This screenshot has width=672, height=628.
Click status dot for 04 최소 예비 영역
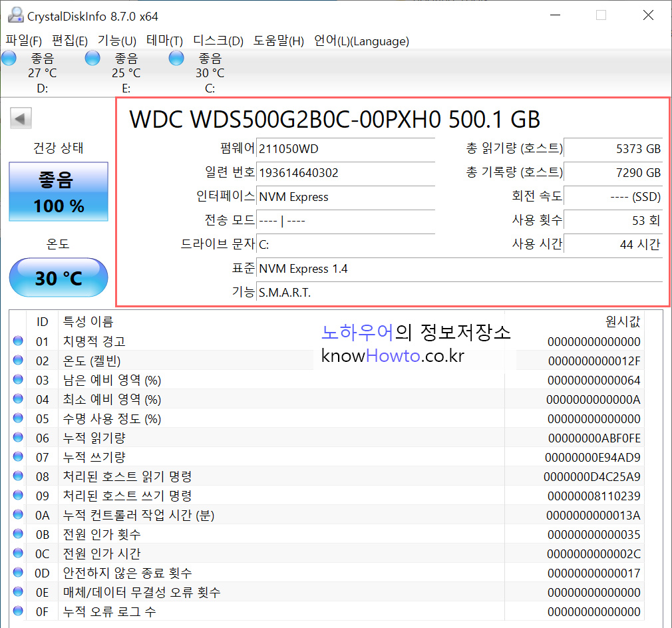pos(18,398)
